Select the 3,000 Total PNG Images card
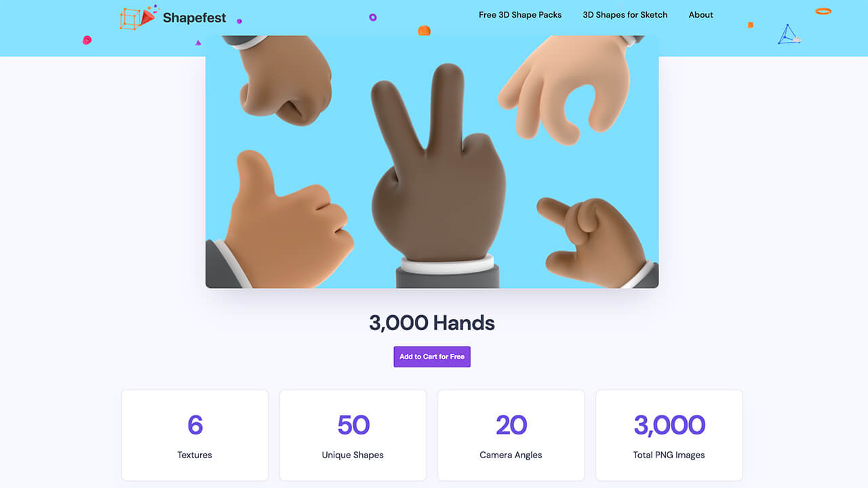 (x=669, y=435)
